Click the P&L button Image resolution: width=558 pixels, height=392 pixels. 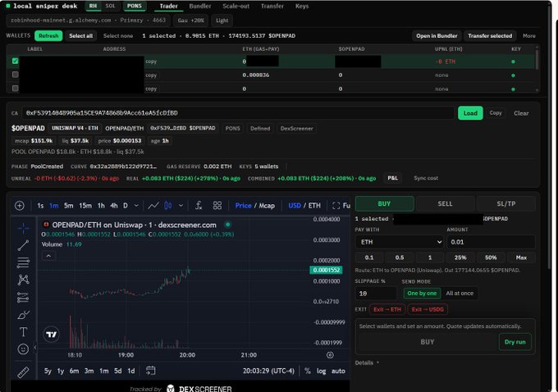(392, 178)
